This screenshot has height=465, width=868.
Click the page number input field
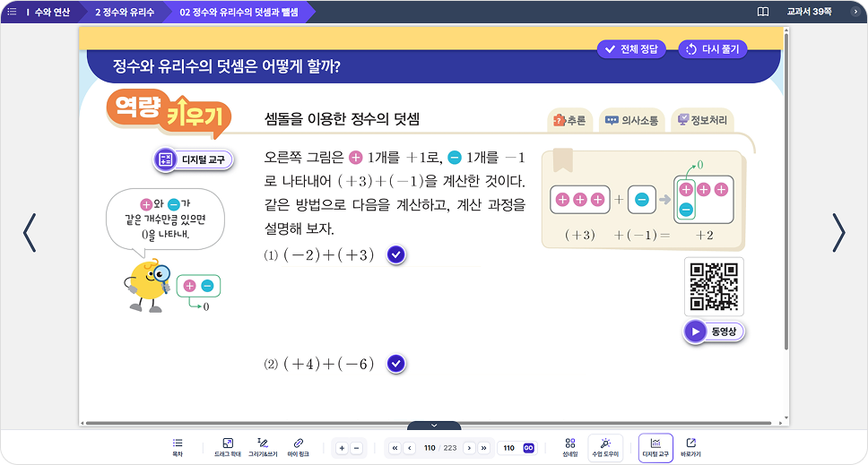point(508,447)
